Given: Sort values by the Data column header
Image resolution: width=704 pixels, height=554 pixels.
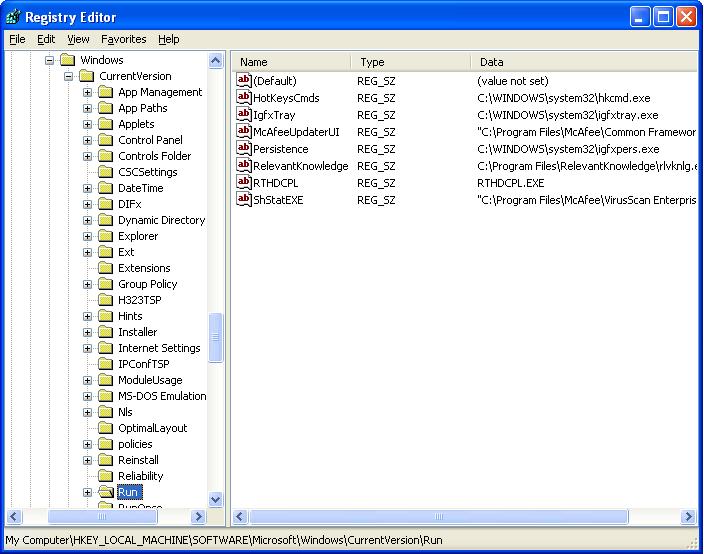Looking at the screenshot, I should coord(584,62).
